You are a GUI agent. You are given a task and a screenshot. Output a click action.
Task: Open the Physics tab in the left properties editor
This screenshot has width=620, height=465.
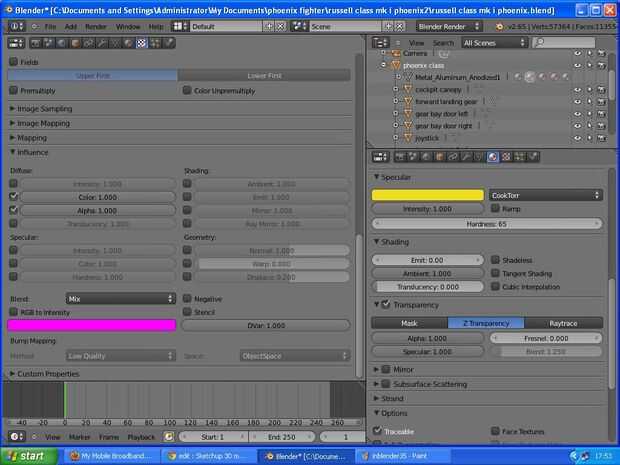point(168,43)
